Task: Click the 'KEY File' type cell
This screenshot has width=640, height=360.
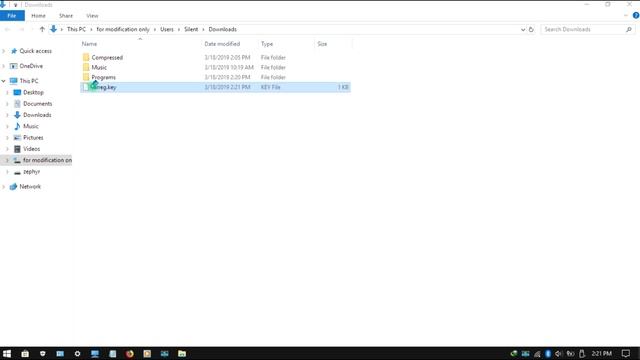Action: (x=271, y=87)
